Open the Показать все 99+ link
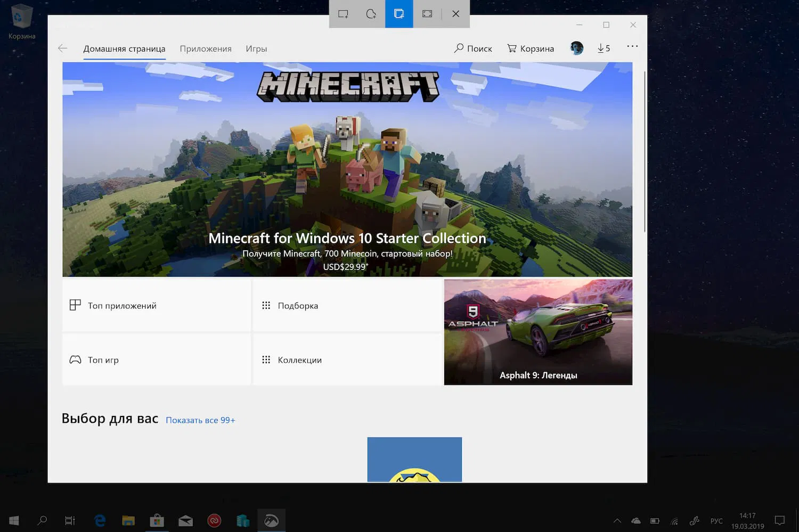799x532 pixels. (200, 420)
